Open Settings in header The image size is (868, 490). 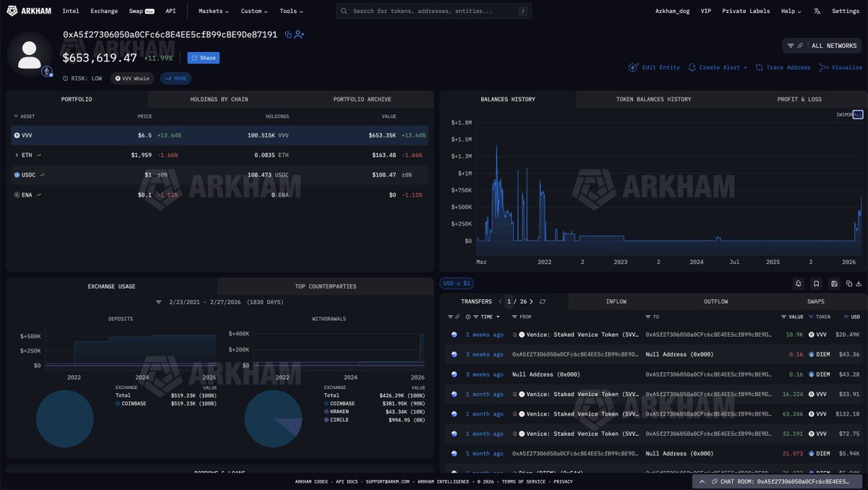(x=846, y=11)
